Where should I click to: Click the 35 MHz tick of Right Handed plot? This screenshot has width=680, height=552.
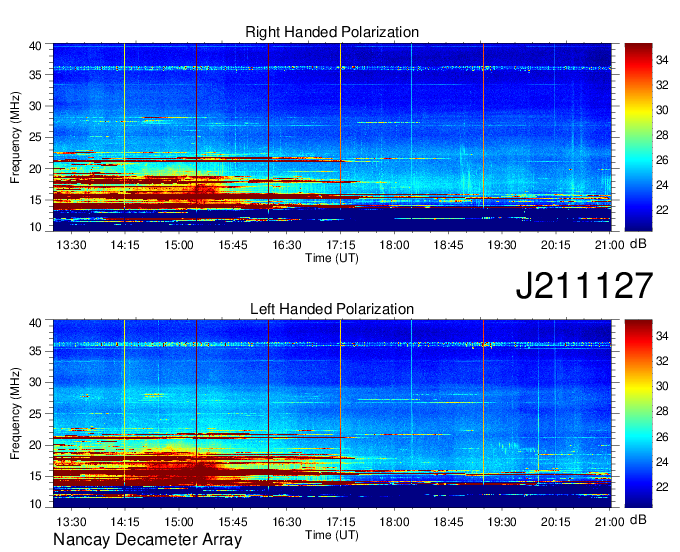35,75
